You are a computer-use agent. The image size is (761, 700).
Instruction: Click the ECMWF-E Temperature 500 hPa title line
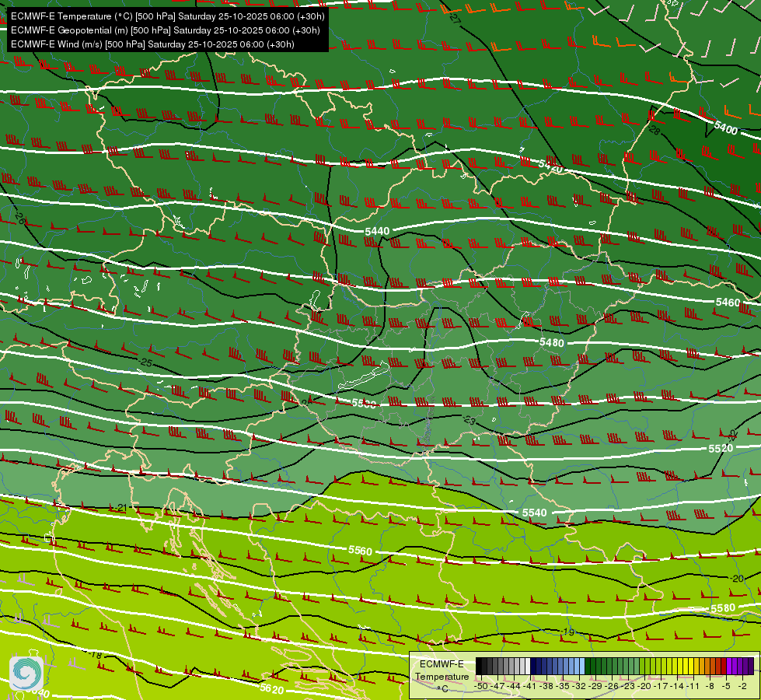tap(167, 16)
